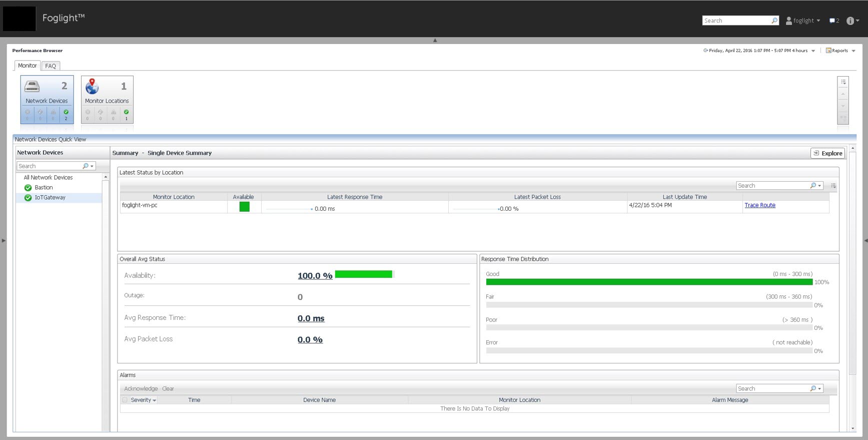
Task: Open the time range dropdown arrow
Action: [813, 51]
